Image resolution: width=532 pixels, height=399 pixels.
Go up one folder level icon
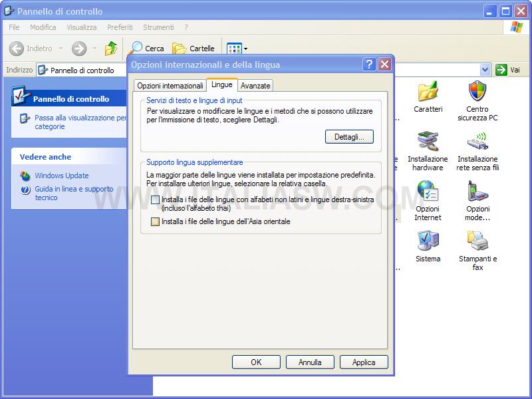[111, 48]
